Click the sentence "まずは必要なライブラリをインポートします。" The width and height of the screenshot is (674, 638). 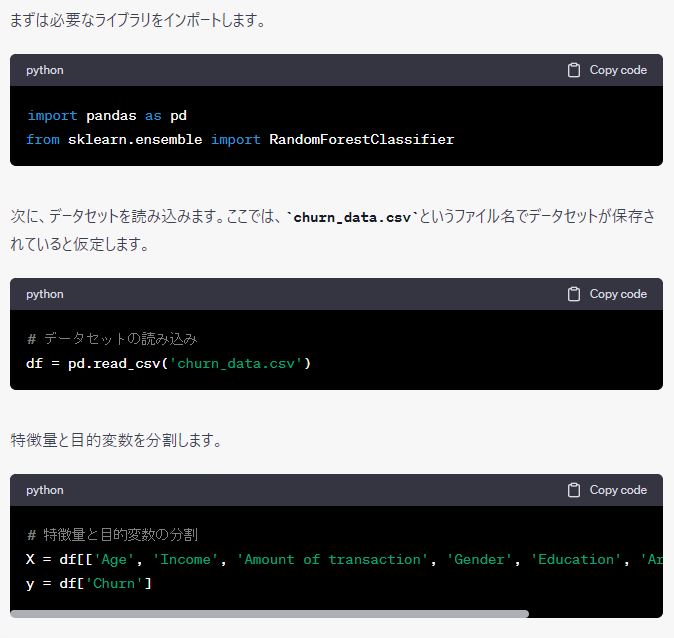(x=138, y=20)
